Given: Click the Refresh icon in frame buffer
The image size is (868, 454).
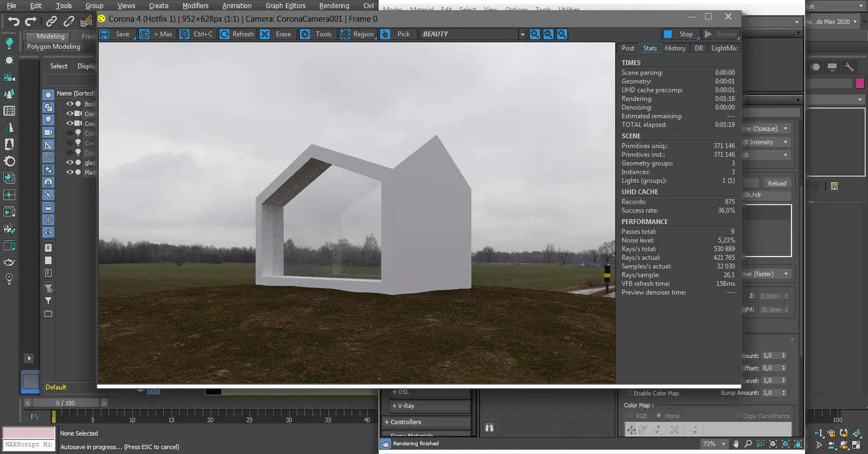Looking at the screenshot, I should pyautogui.click(x=225, y=34).
